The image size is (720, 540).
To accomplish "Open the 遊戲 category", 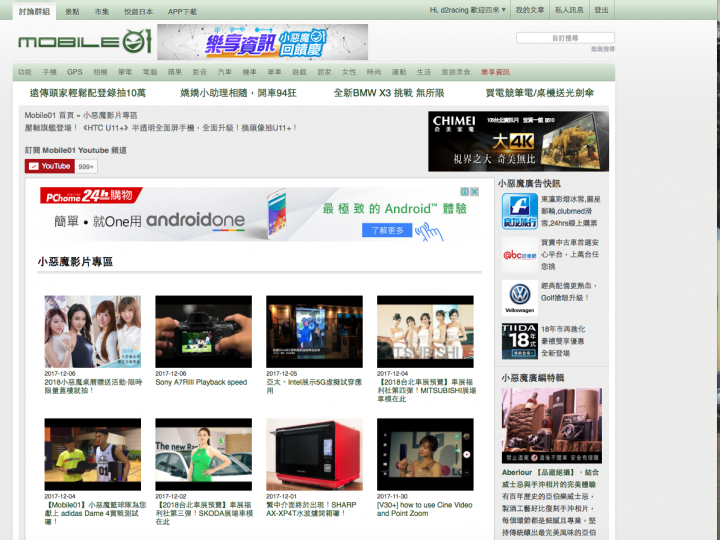I will coord(299,72).
